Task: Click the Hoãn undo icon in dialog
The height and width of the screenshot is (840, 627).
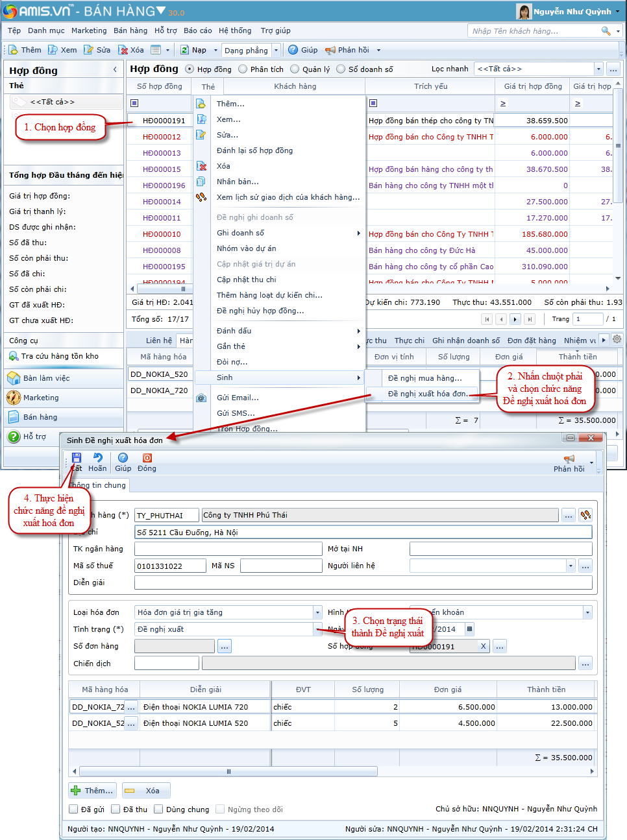Action: pyautogui.click(x=97, y=458)
